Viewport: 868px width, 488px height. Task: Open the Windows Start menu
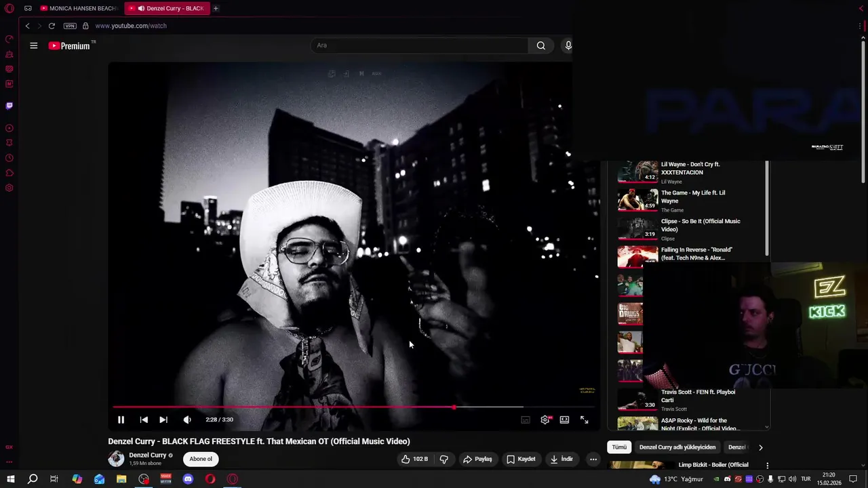(x=10, y=479)
